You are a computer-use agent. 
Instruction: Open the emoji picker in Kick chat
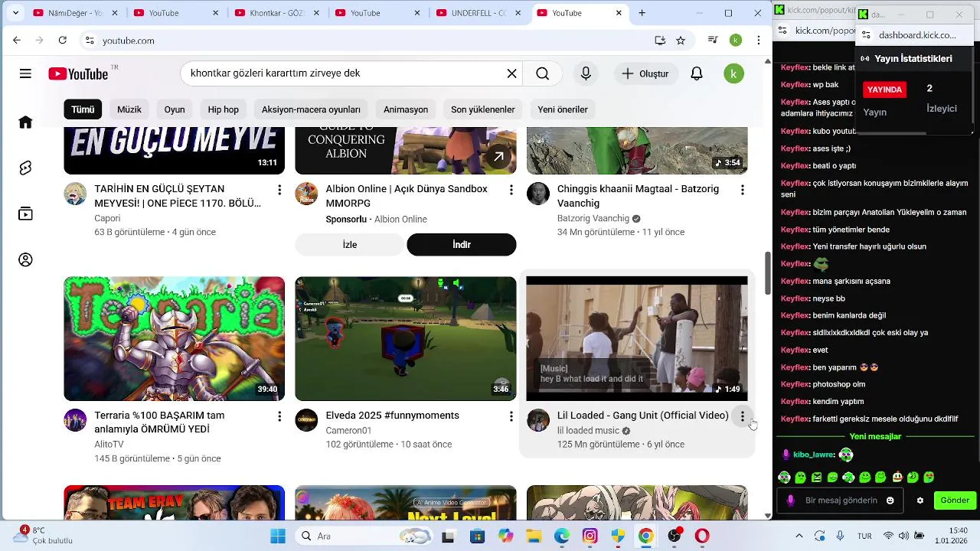pos(890,500)
